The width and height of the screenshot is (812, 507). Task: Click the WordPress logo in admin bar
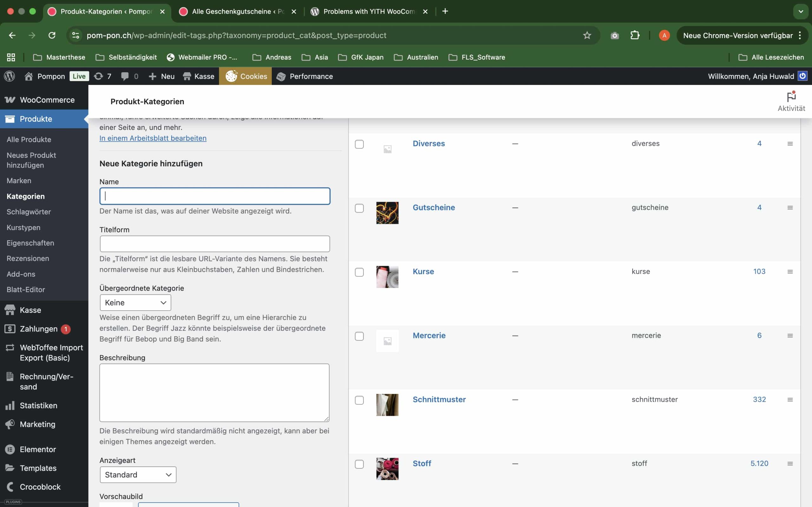10,76
